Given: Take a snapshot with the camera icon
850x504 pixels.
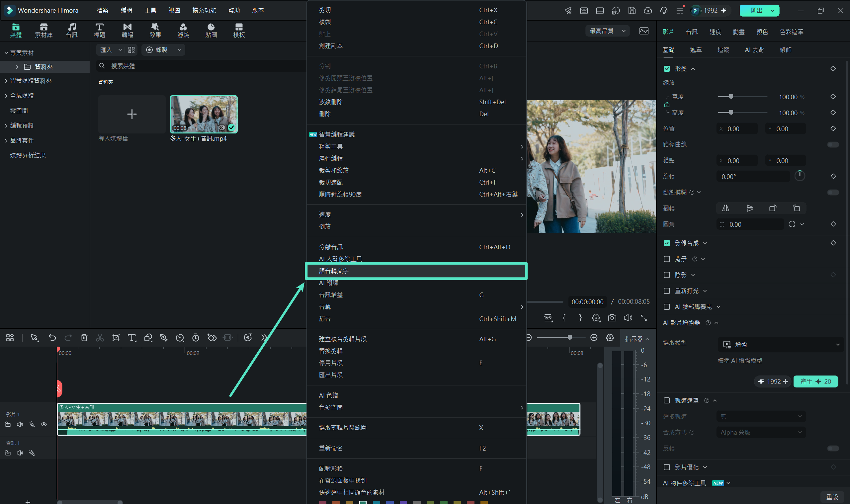Looking at the screenshot, I should coord(612,318).
